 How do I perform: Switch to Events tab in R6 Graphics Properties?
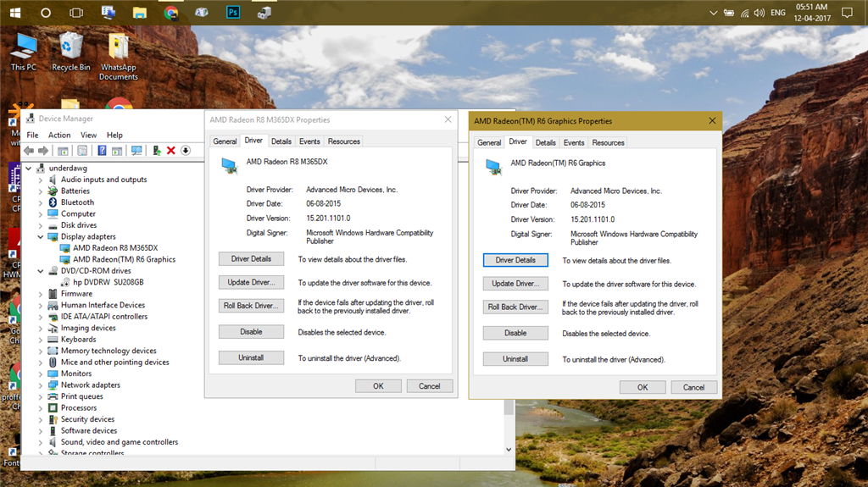pyautogui.click(x=574, y=143)
